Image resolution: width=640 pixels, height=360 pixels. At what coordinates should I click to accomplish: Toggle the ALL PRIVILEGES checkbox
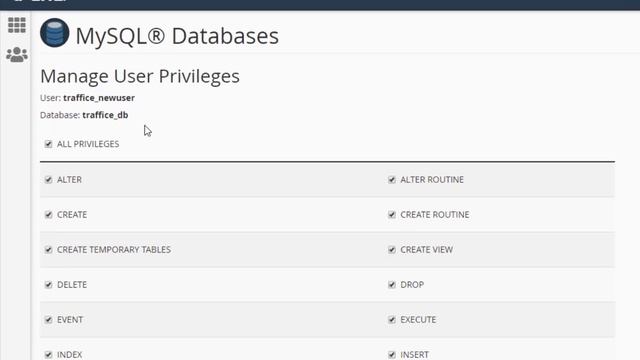click(x=49, y=144)
